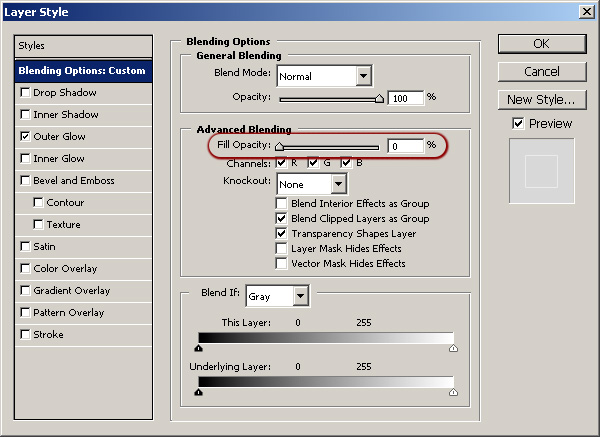The width and height of the screenshot is (600, 437).
Task: Click the Underlying Layer white point marker
Action: pos(453,393)
